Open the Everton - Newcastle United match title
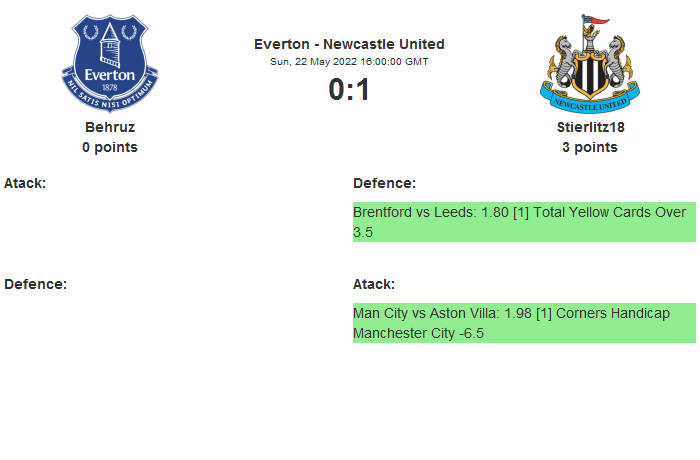The width and height of the screenshot is (700, 460). pyautogui.click(x=349, y=44)
